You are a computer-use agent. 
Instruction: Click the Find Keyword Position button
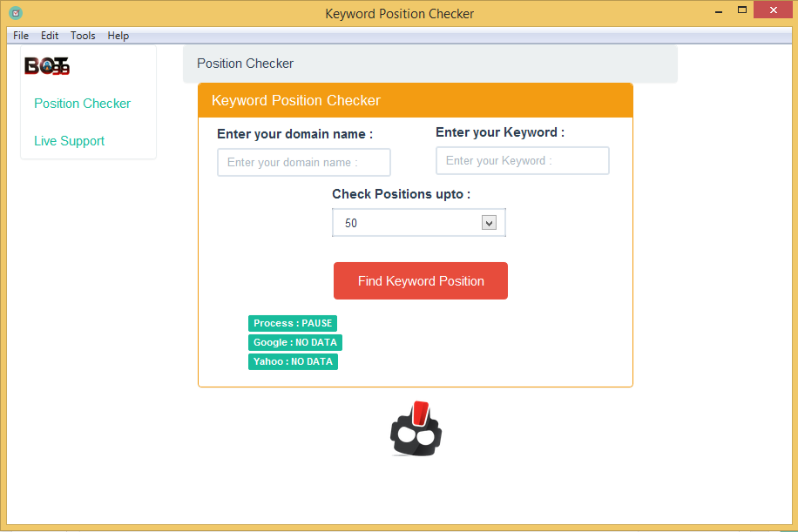[421, 280]
